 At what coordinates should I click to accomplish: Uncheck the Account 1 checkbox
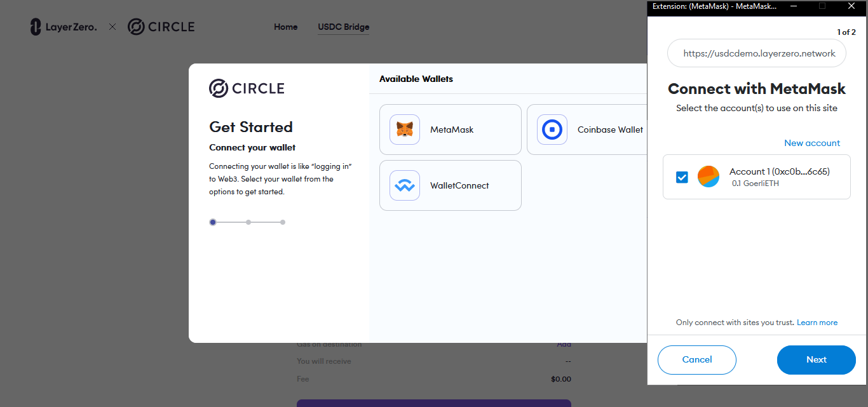coord(682,177)
